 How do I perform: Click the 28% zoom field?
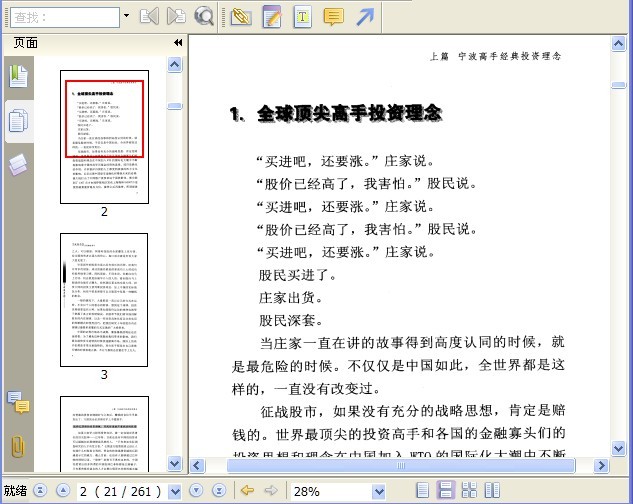pos(331,491)
